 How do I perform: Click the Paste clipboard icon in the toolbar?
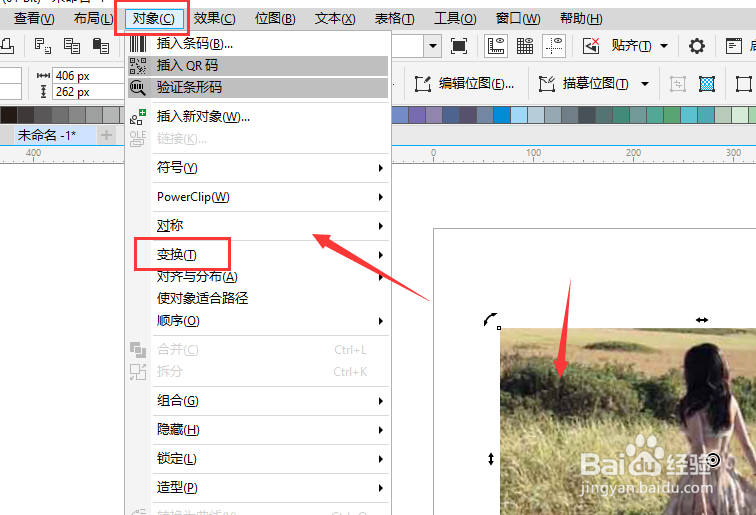[101, 46]
